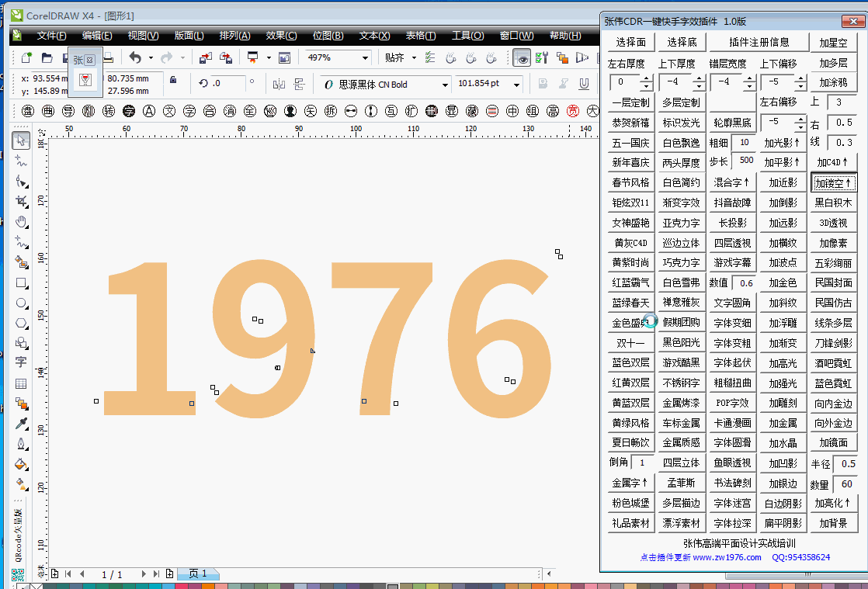Select the Outline pen tool

tap(21, 444)
